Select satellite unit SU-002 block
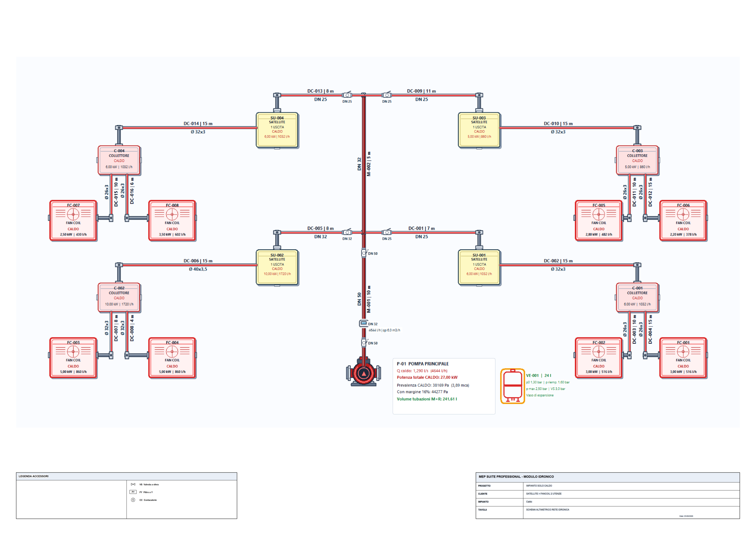The image size is (756, 535). pyautogui.click(x=277, y=267)
